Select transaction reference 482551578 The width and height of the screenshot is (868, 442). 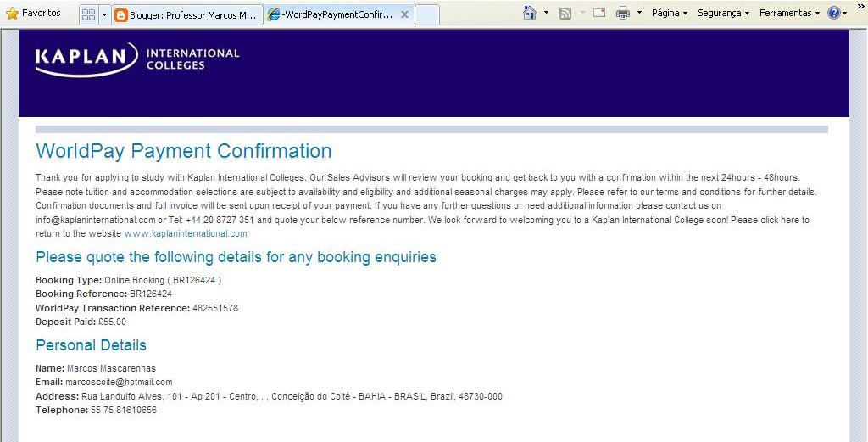click(x=215, y=308)
